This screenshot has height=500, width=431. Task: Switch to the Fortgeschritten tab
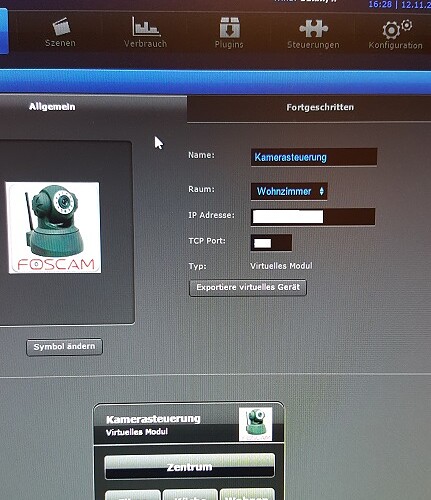coord(320,107)
